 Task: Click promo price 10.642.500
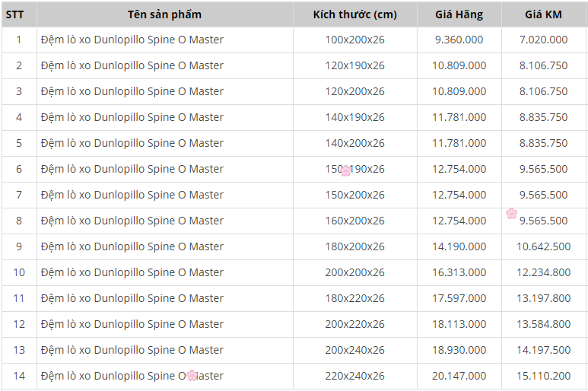click(x=543, y=246)
